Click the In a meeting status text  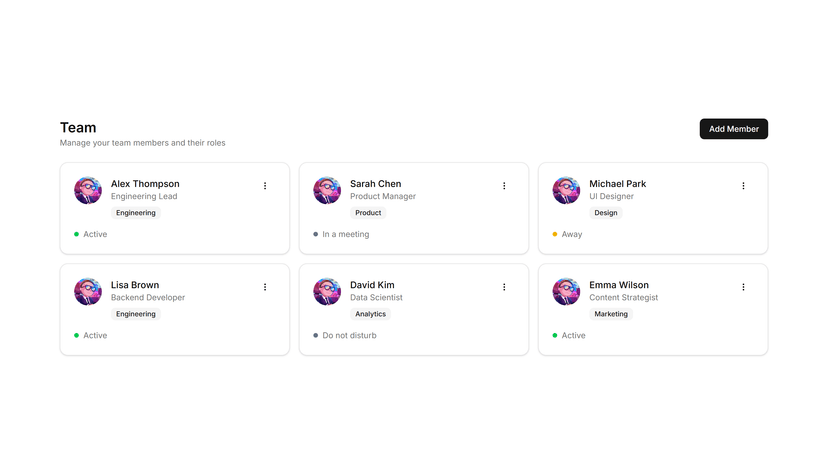346,234
